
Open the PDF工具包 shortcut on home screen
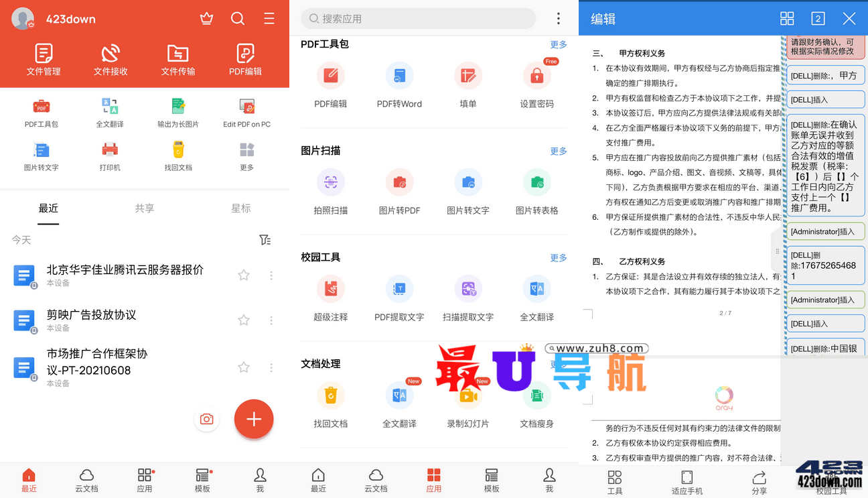(x=42, y=113)
